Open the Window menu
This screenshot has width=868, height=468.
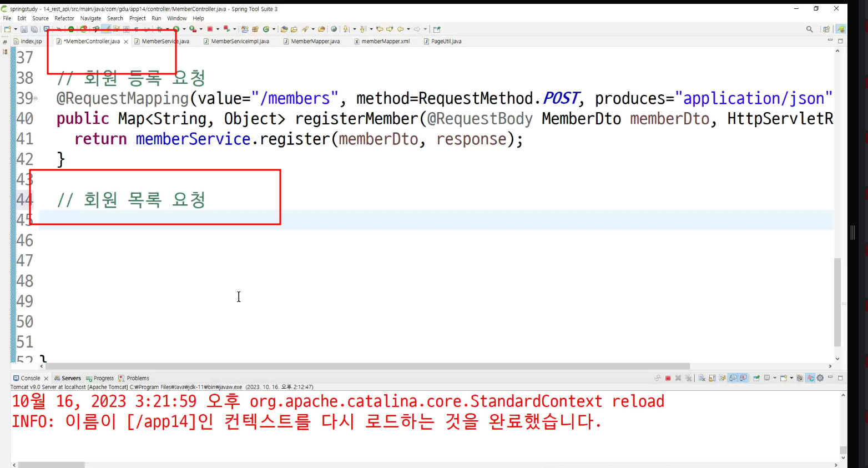[x=177, y=18]
